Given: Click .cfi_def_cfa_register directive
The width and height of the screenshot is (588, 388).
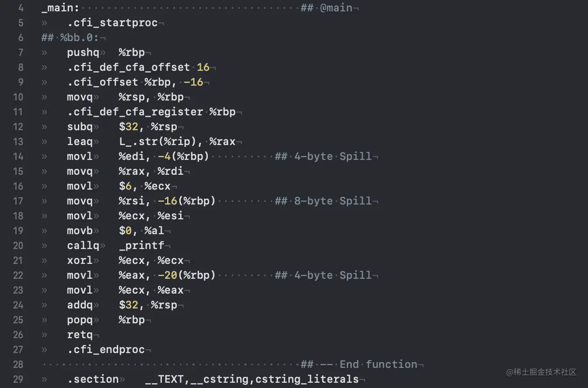Looking at the screenshot, I should click(x=135, y=112).
